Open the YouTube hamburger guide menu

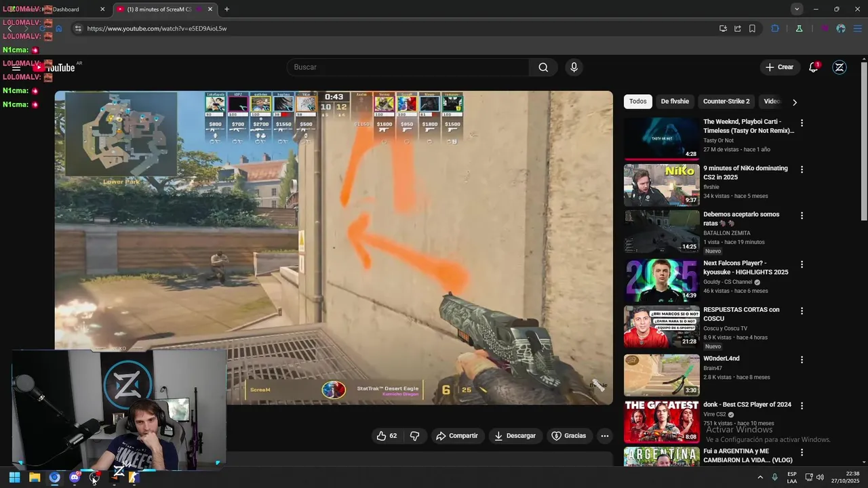click(16, 67)
